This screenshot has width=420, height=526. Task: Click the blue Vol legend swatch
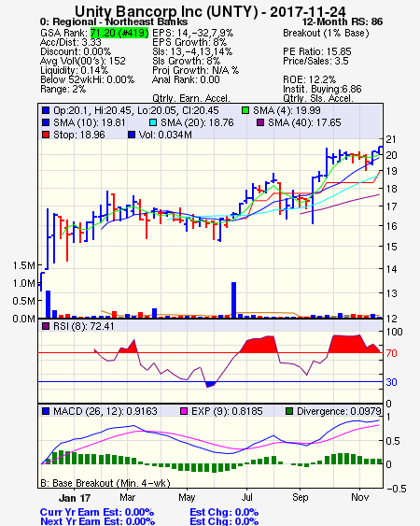point(132,135)
